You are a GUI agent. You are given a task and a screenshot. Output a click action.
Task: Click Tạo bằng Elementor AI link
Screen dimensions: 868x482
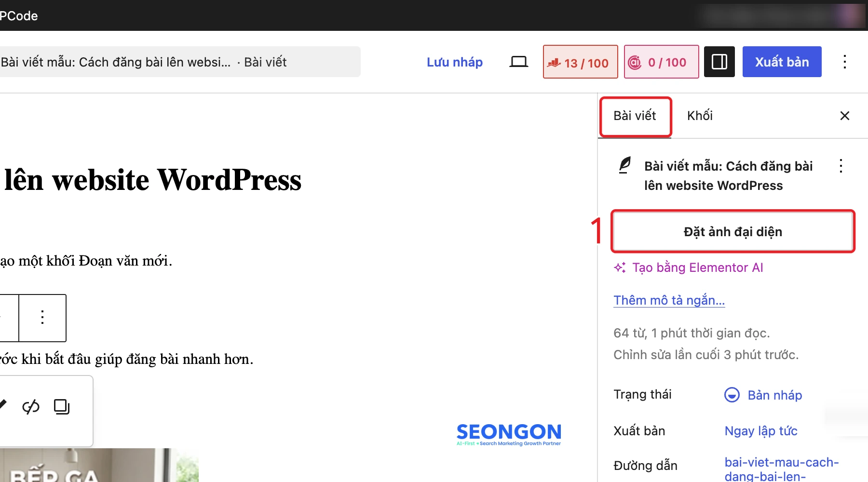[688, 268]
